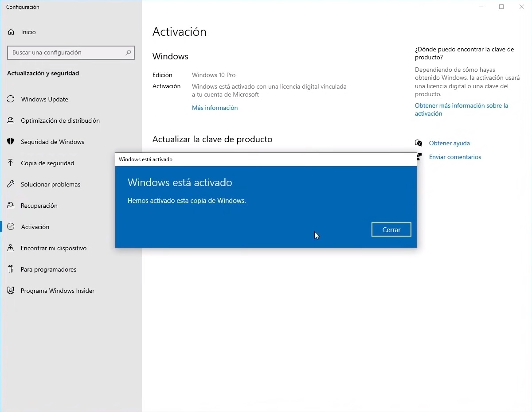Click the search magnifier icon

(128, 52)
